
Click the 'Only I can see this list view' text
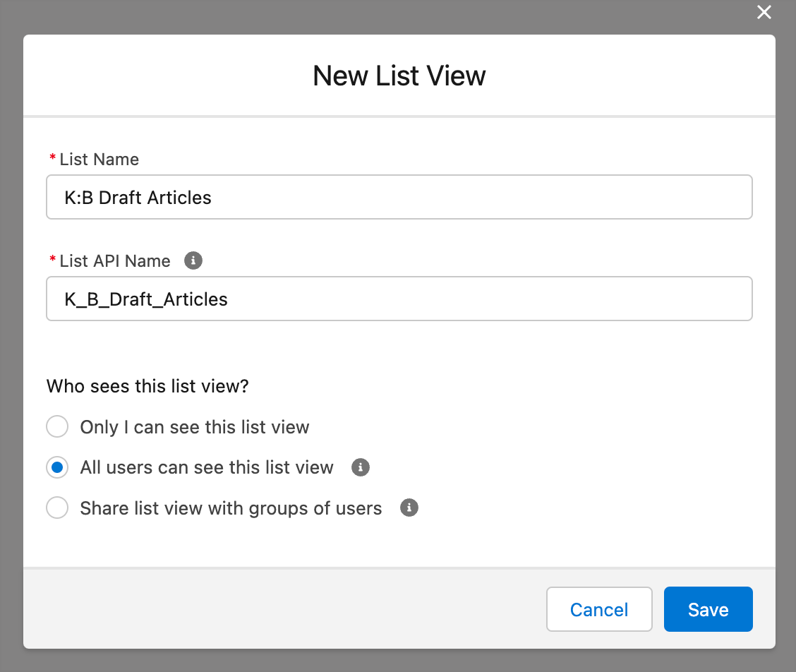pos(195,427)
